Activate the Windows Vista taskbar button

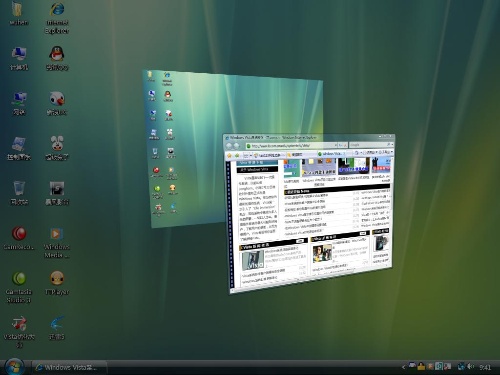(69, 367)
